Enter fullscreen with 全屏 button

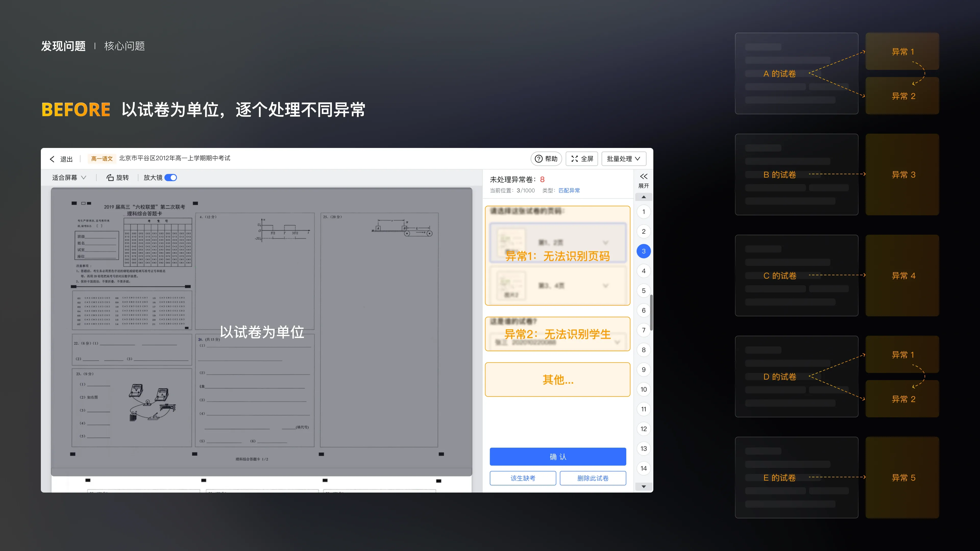(x=582, y=159)
